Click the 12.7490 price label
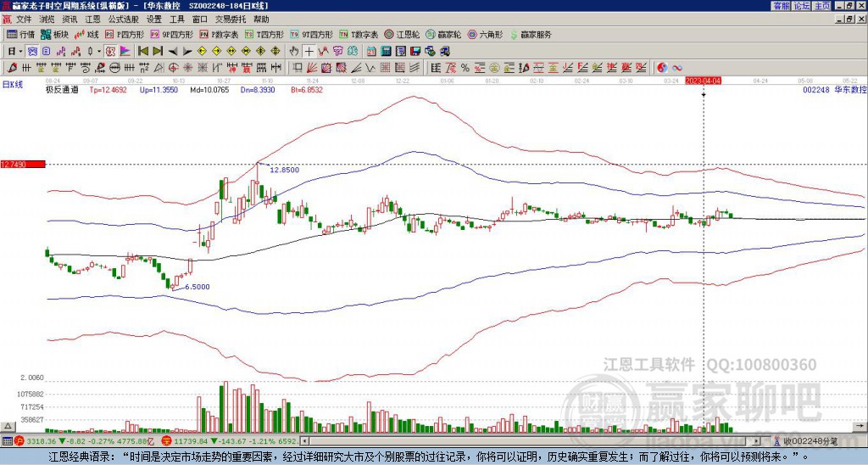This screenshot has height=465, width=868. click(x=22, y=164)
